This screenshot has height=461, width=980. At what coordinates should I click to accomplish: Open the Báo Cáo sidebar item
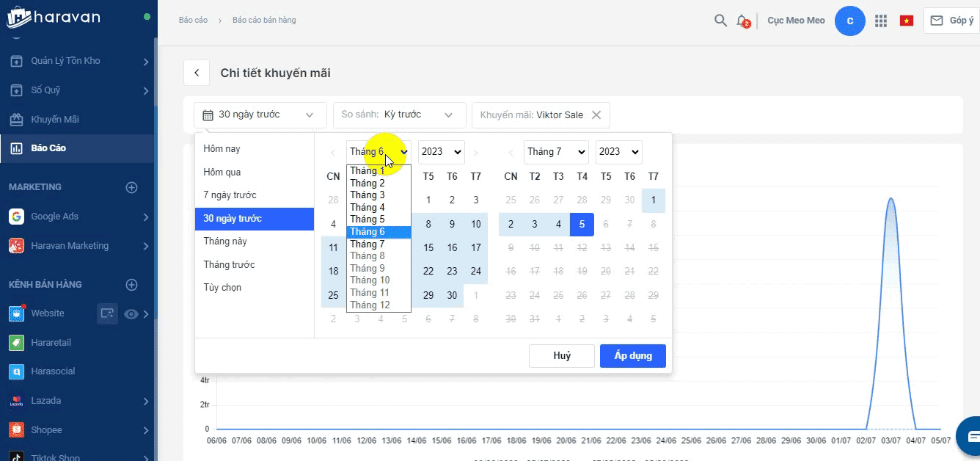[x=48, y=148]
